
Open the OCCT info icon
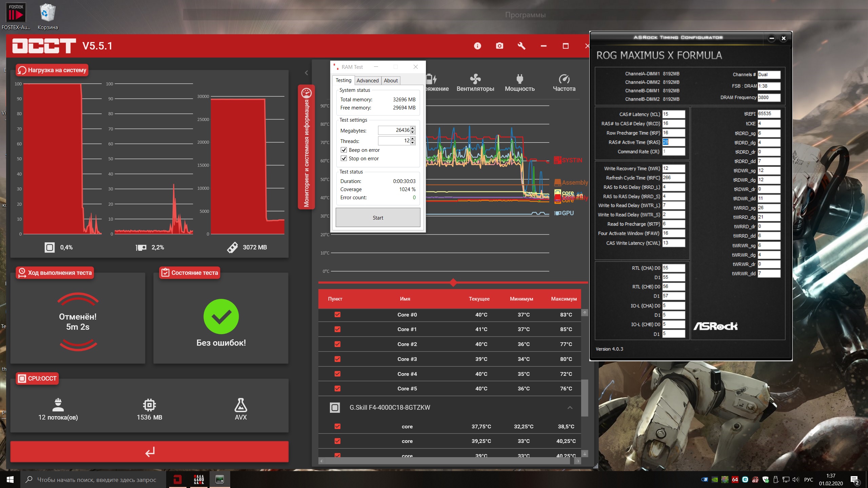pos(477,46)
